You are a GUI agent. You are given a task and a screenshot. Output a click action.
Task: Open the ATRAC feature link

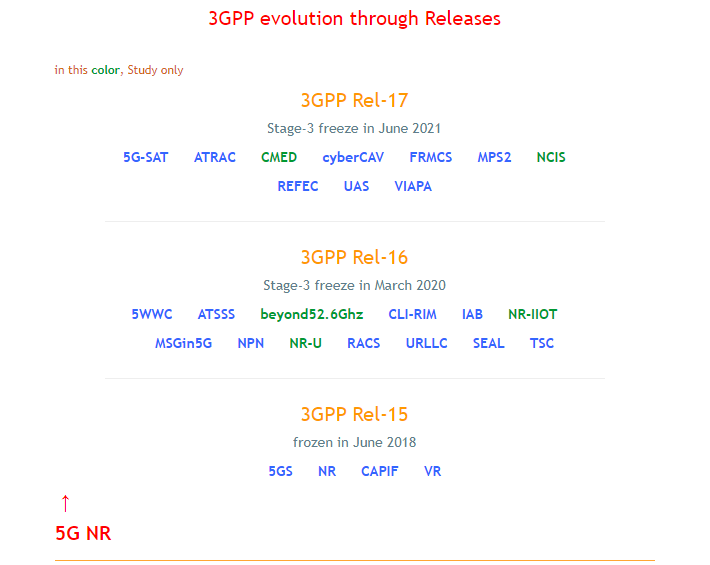pyautogui.click(x=215, y=157)
